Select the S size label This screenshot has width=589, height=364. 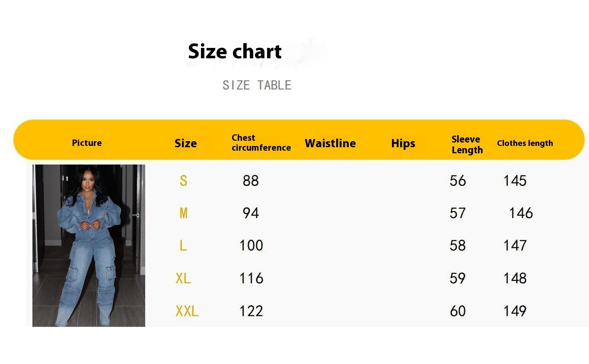[183, 180]
